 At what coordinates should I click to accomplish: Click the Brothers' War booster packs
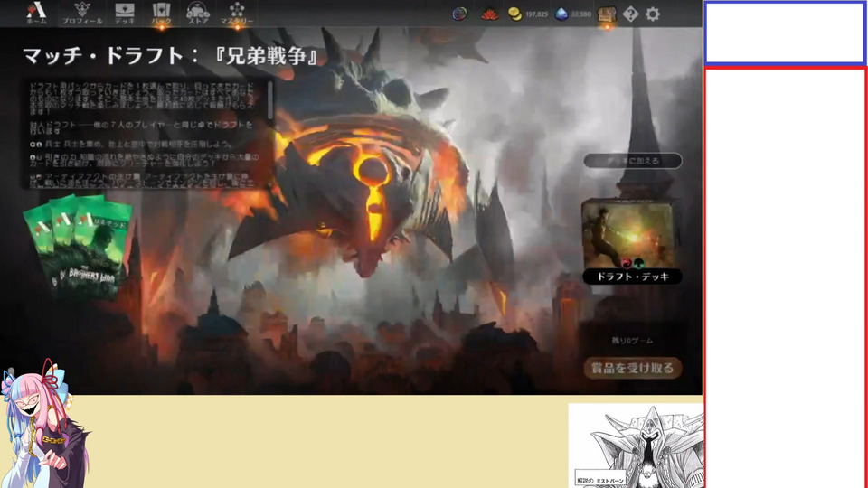[78, 246]
